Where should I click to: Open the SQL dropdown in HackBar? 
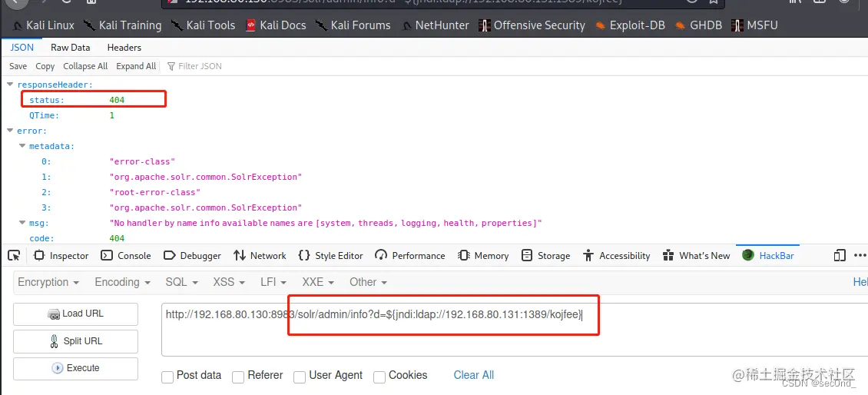click(181, 282)
